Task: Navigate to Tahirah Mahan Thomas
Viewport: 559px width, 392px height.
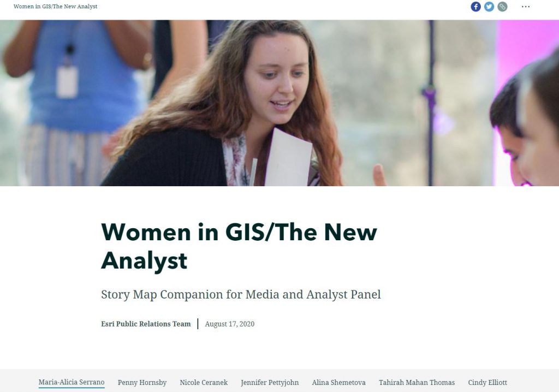Action: click(x=417, y=382)
